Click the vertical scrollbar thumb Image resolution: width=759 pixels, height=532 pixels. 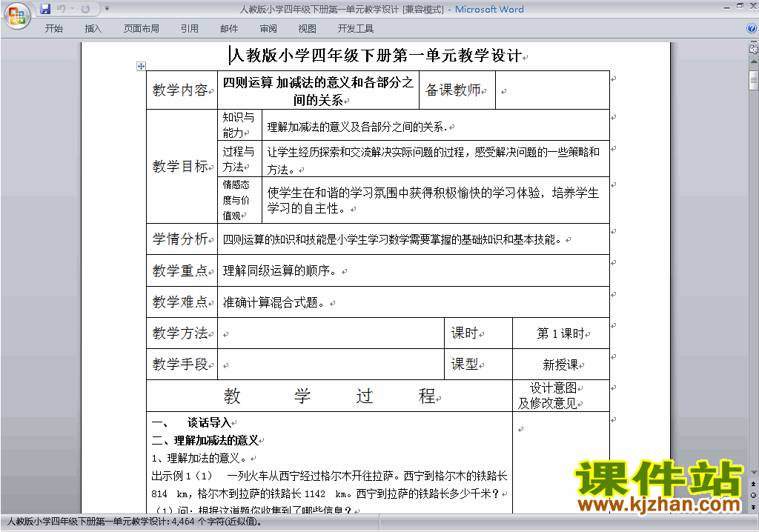click(754, 80)
